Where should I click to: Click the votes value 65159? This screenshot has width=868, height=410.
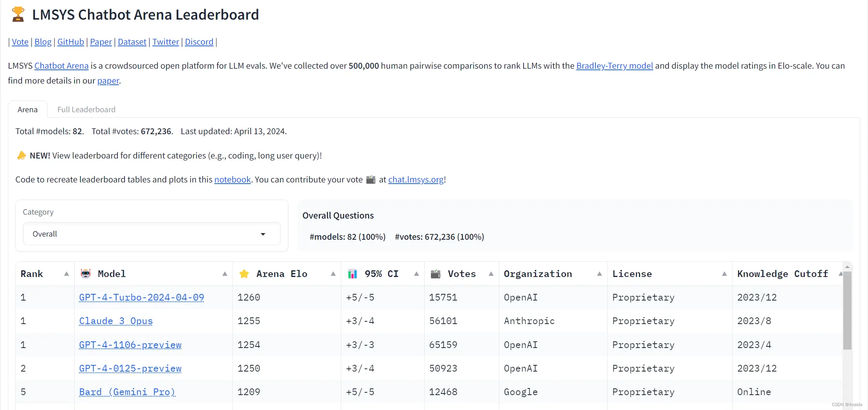click(443, 345)
